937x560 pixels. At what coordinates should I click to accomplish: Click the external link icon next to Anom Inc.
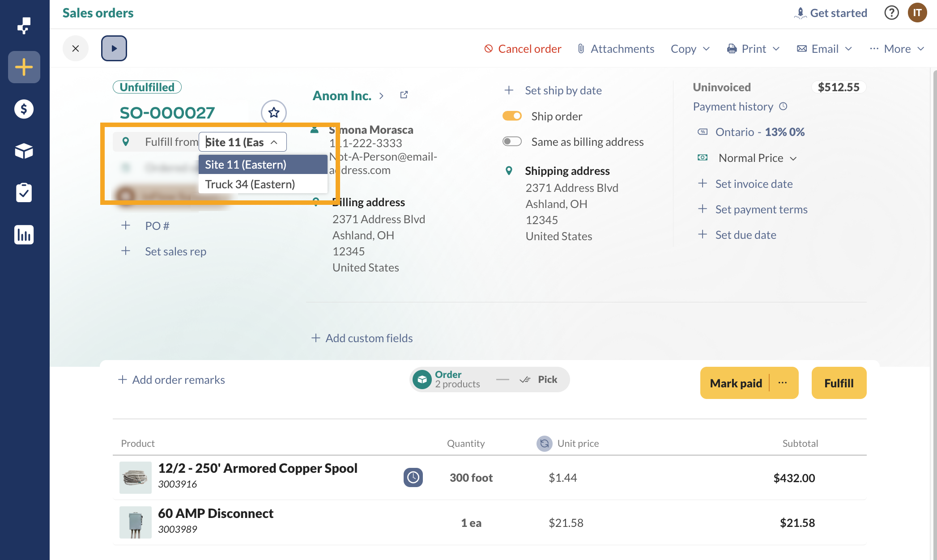tap(404, 95)
